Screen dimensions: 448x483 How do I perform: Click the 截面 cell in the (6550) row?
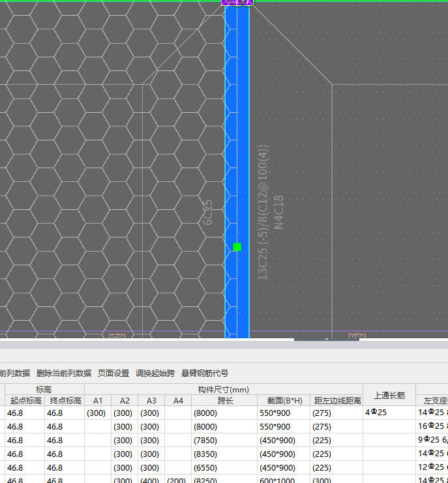click(284, 467)
